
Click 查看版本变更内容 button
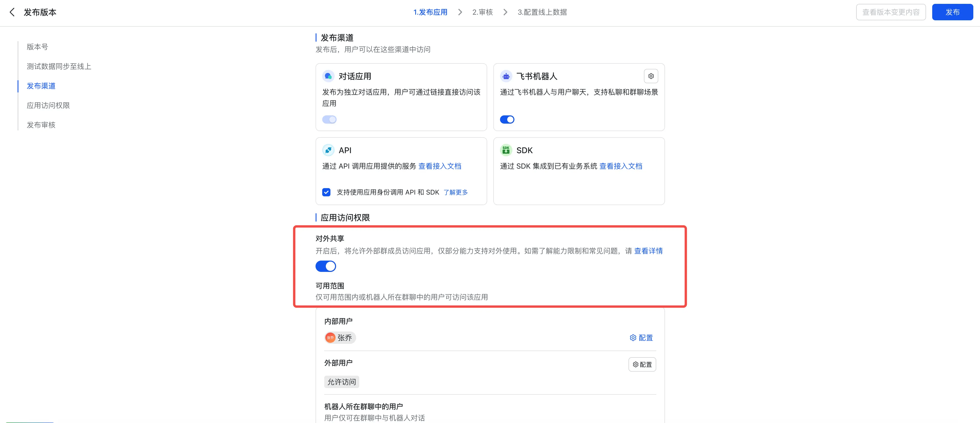pyautogui.click(x=891, y=12)
